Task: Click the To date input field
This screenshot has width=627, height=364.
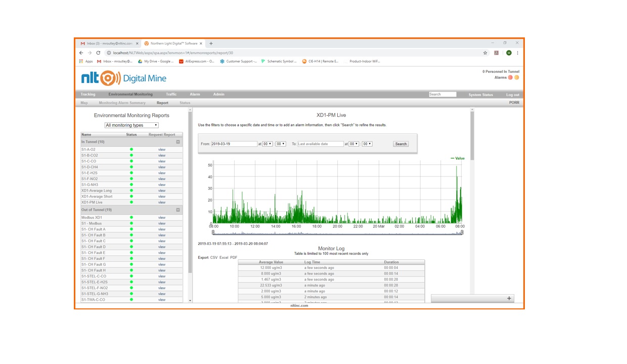Action: 320,144
